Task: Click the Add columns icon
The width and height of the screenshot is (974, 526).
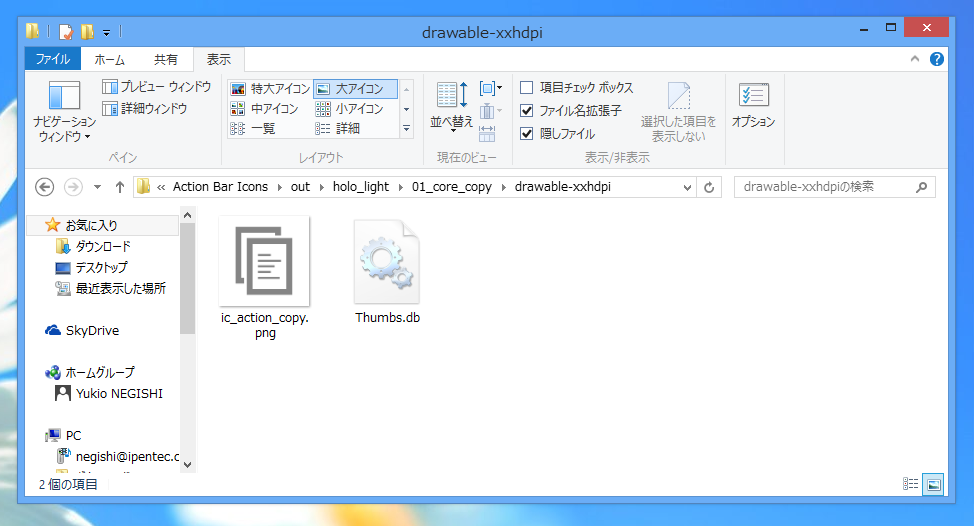Action: pyautogui.click(x=489, y=111)
